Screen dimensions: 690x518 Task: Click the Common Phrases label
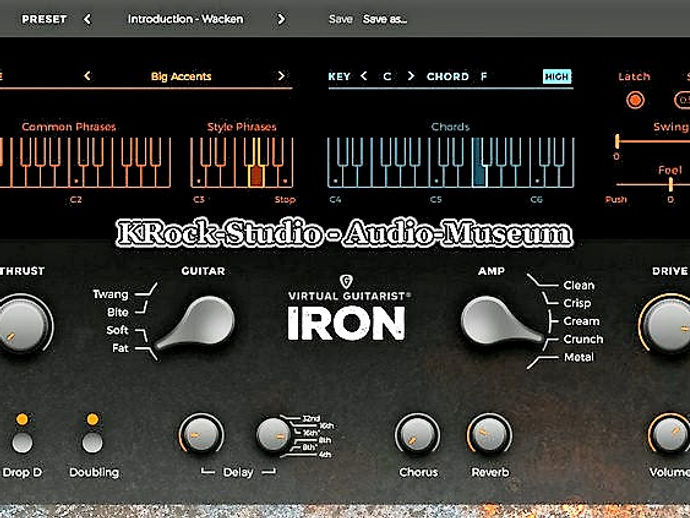click(69, 127)
